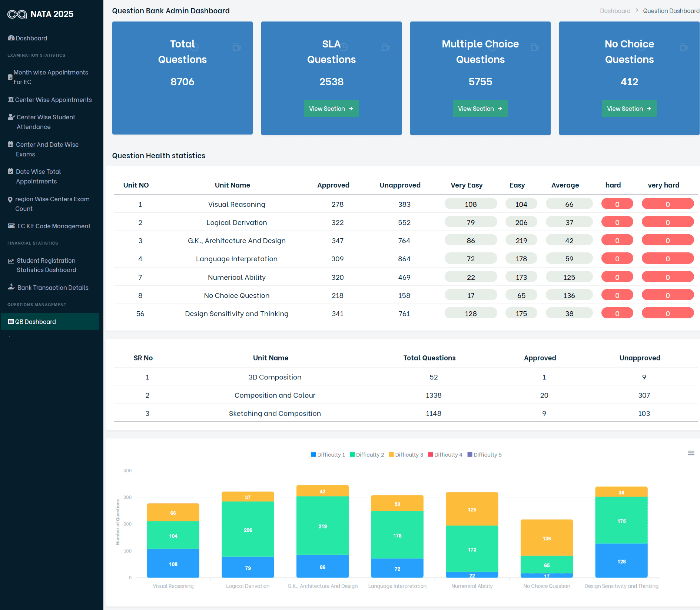Screen dimensions: 700x610
Task: Open the chart hamburger export menu
Action: tap(691, 453)
